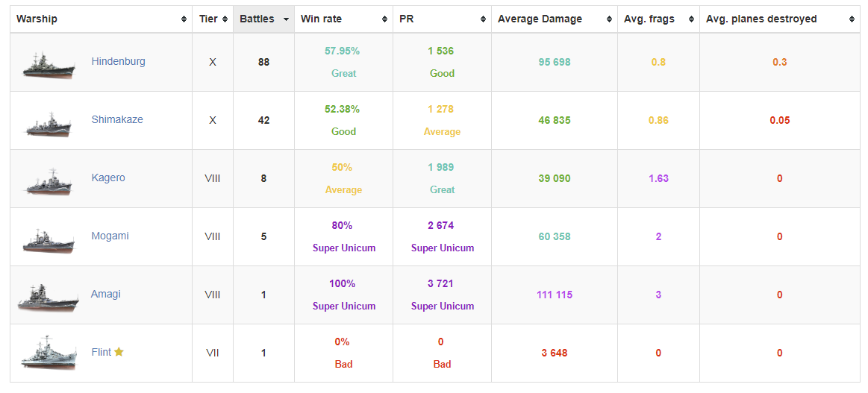Follow the Kagero link
Image resolution: width=868 pixels, height=393 pixels.
point(108,177)
